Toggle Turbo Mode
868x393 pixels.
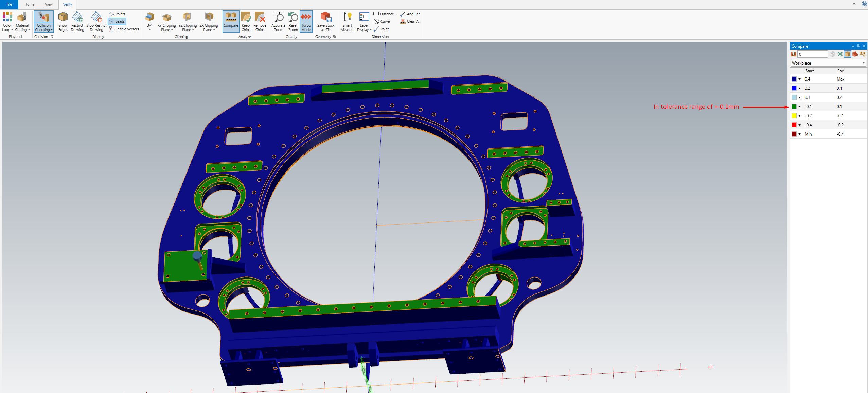306,21
